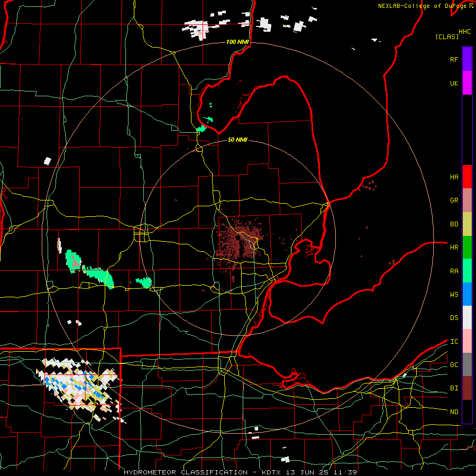The image size is (476, 476).
Task: Click the RF legend label
Action: pos(454,59)
